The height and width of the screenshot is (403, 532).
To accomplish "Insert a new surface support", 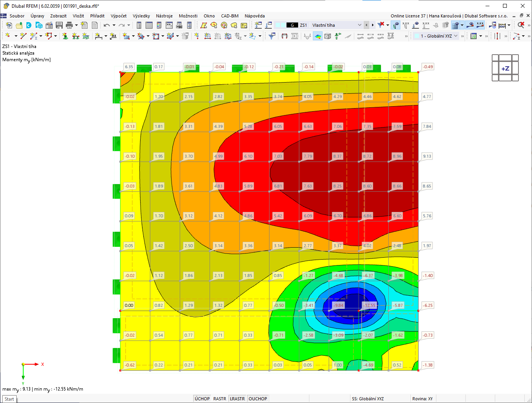I will (x=86, y=36).
